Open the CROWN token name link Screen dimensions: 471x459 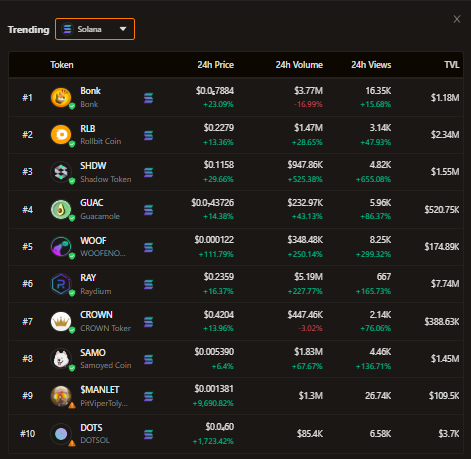(x=96, y=315)
